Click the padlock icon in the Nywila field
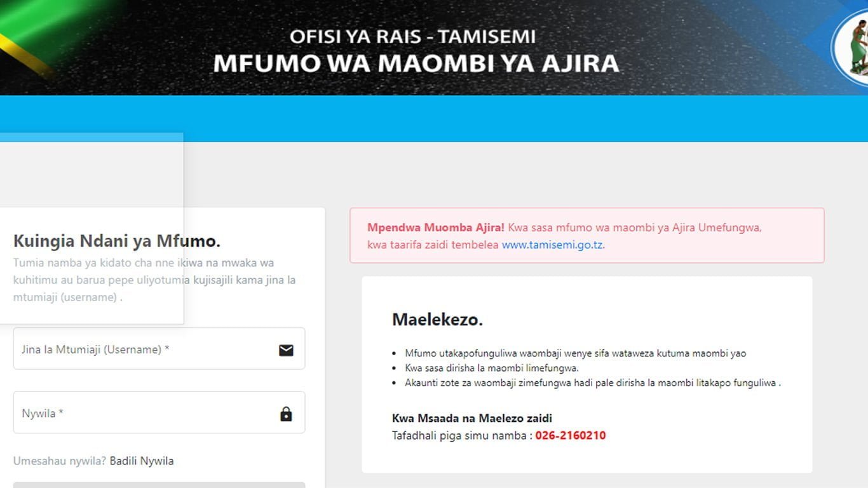 [x=286, y=414]
